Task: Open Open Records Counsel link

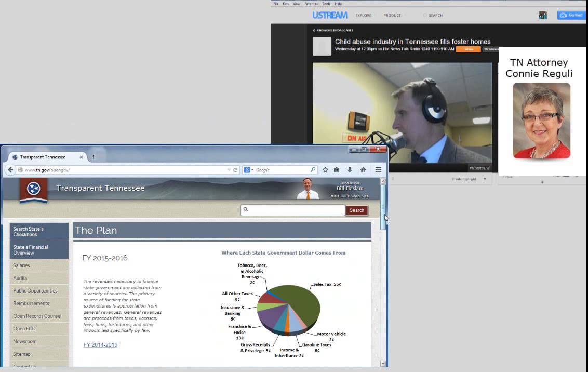Action: [39, 316]
